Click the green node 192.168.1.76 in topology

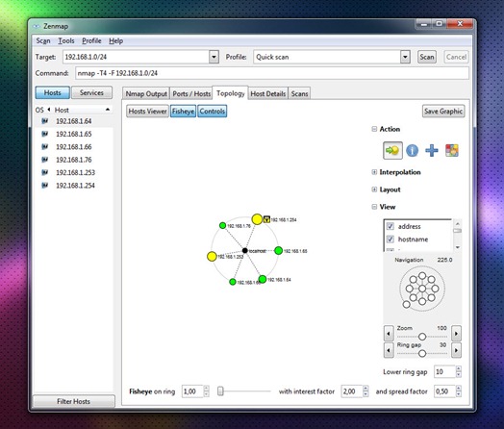coord(222,226)
